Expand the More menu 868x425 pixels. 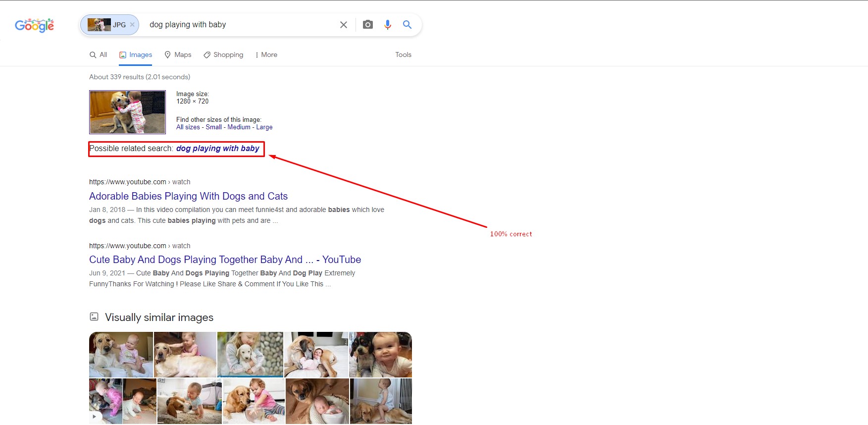click(266, 55)
